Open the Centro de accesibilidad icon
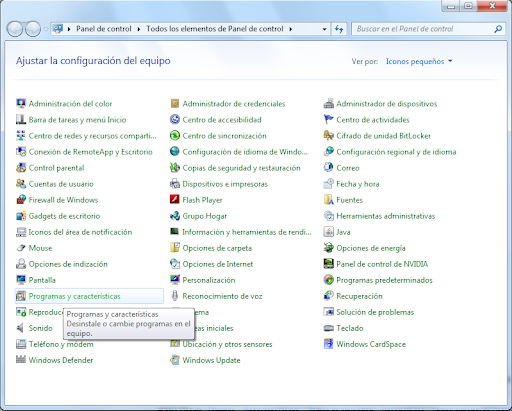This screenshot has height=411, width=512. pos(175,120)
